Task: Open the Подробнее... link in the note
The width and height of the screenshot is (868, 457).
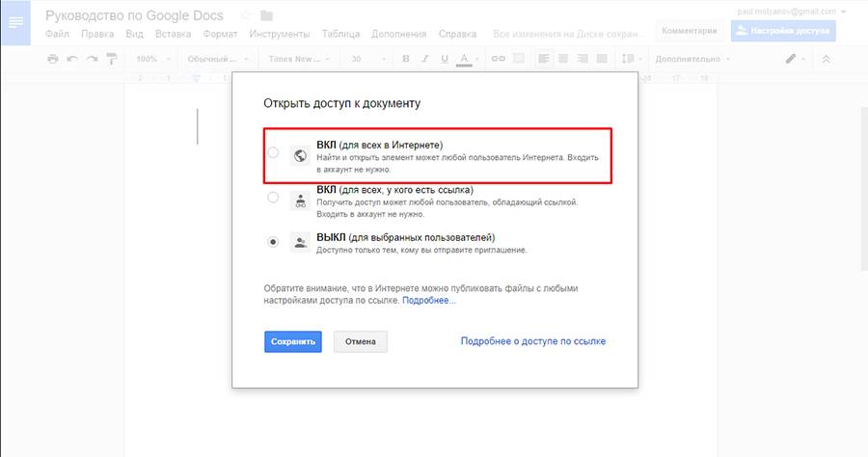Action: pyautogui.click(x=429, y=301)
